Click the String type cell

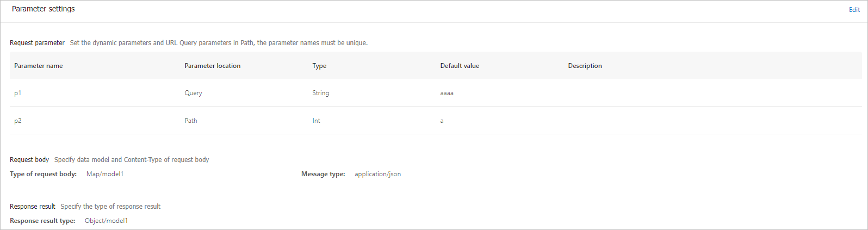321,93
